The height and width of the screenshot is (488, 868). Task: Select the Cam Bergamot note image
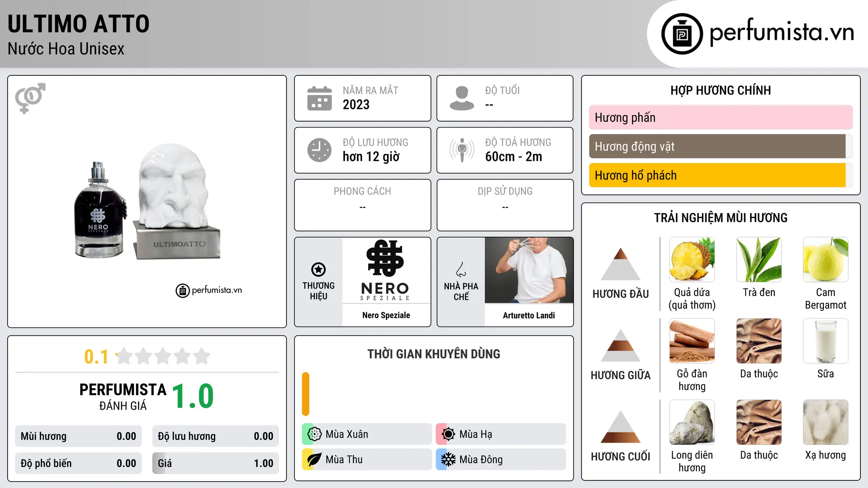pyautogui.click(x=826, y=260)
